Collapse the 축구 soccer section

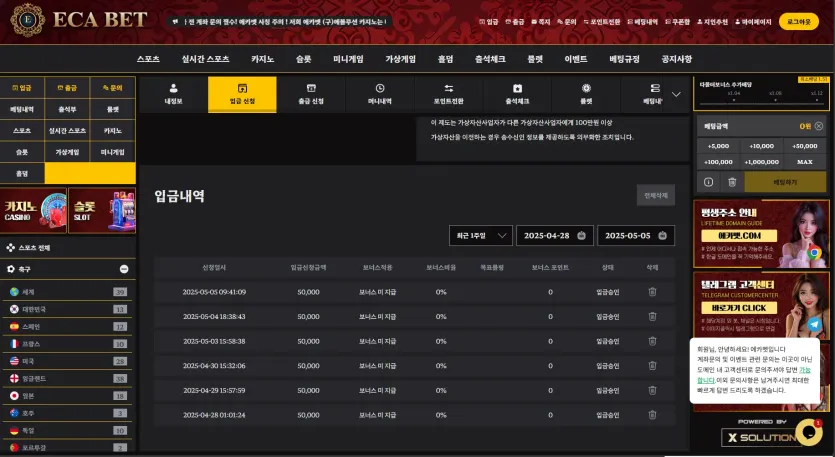tap(124, 269)
